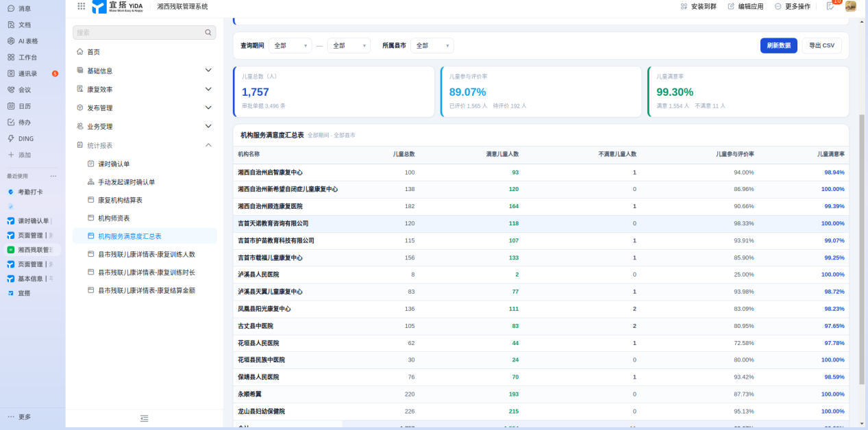This screenshot has height=430, width=868.
Task: Select the 吉首天诺教育咨询有限公司 row name
Action: (x=273, y=223)
